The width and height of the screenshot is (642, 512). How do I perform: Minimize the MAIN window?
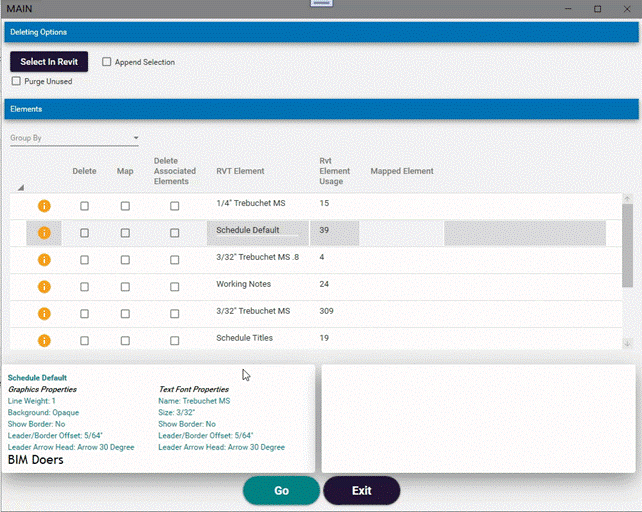[568, 9]
